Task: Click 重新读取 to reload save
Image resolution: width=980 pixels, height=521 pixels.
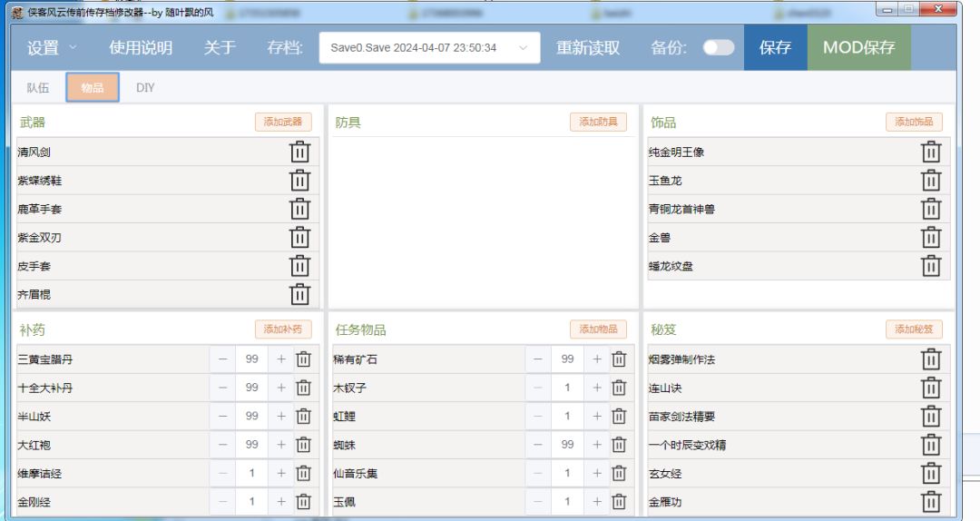Action: (588, 47)
